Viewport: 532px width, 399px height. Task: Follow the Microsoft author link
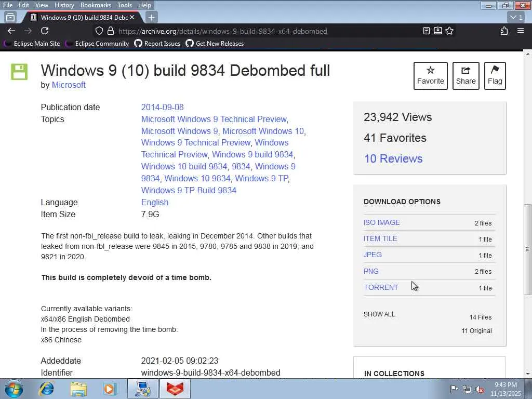click(x=69, y=85)
